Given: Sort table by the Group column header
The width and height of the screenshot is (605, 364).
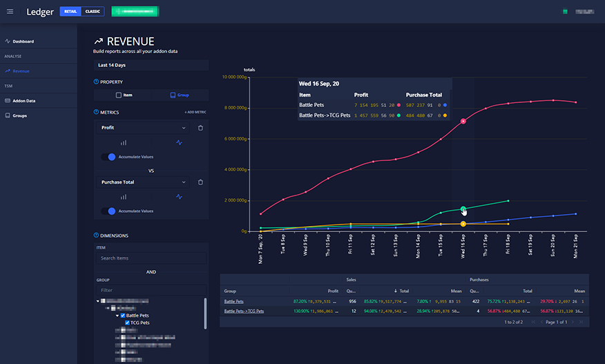Looking at the screenshot, I should point(230,291).
